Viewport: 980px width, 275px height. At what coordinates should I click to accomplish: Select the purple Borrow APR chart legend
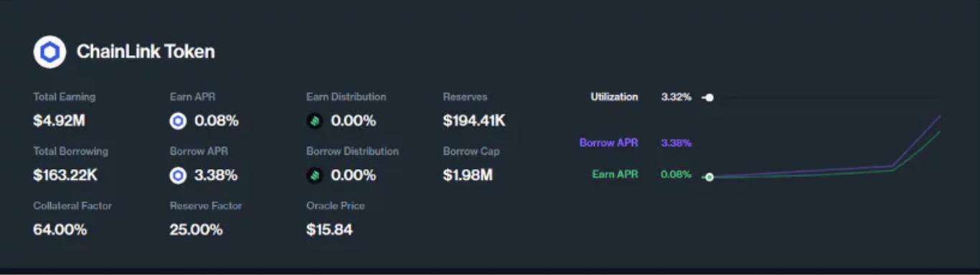(x=608, y=143)
